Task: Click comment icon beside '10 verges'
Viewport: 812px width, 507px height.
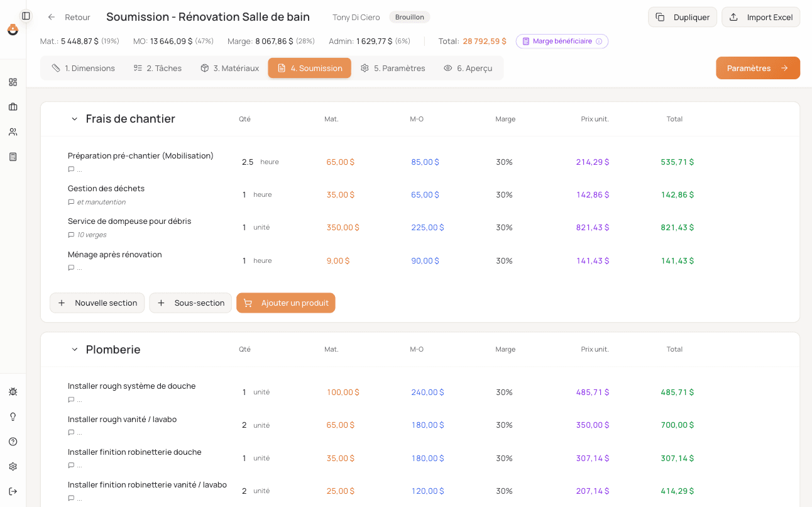Action: coord(71,235)
